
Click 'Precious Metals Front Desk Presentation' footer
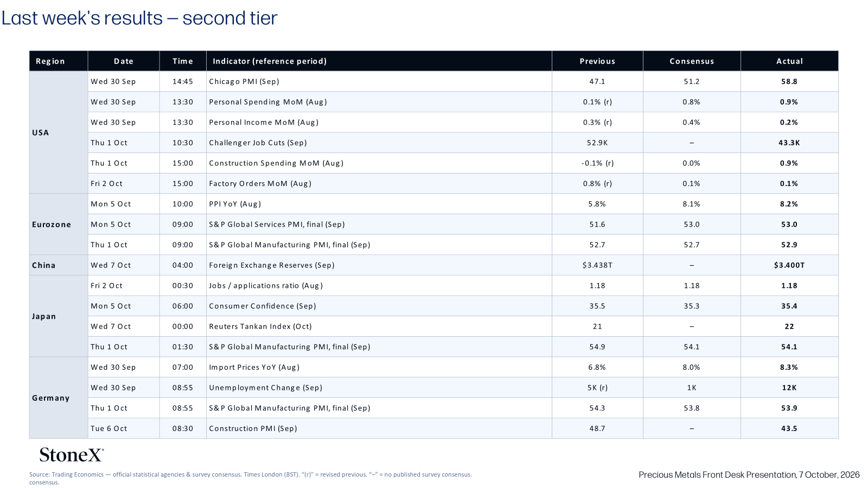(749, 474)
